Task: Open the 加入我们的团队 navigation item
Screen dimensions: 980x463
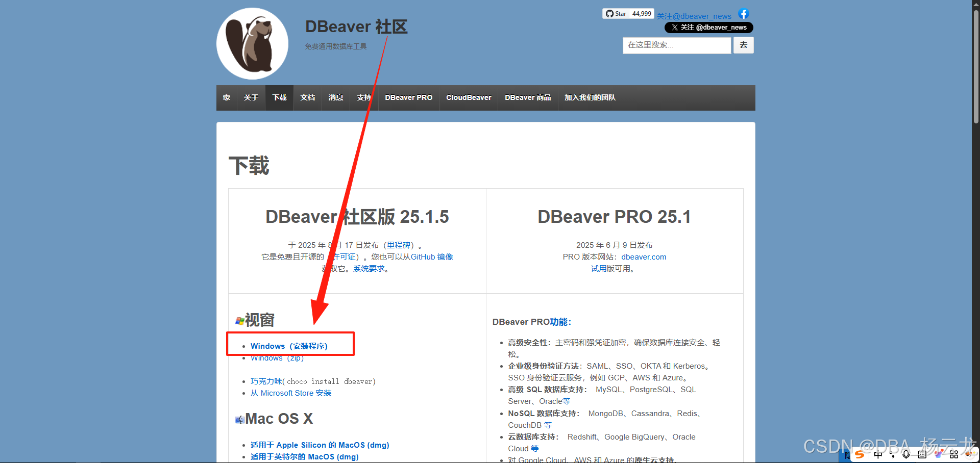Action: click(590, 97)
